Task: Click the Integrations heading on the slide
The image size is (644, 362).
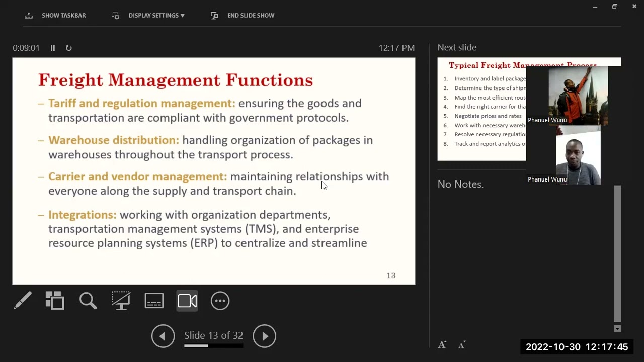Action: (83, 215)
